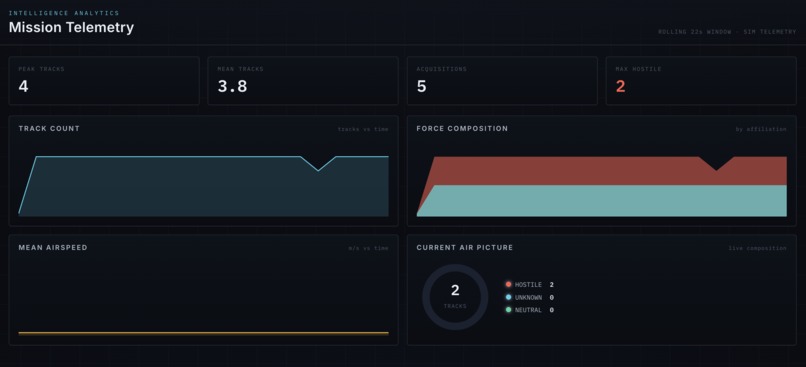
Task: Click the Unknown legend label
Action: [528, 297]
